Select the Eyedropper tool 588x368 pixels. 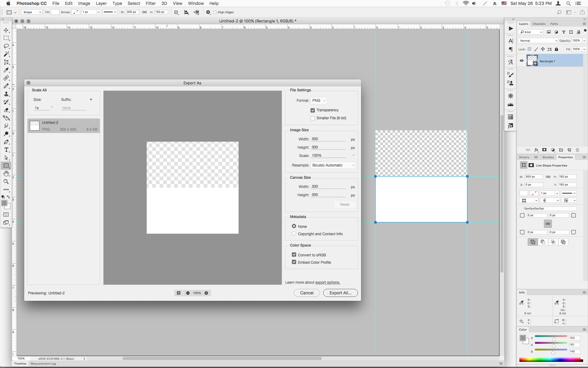pyautogui.click(x=6, y=70)
